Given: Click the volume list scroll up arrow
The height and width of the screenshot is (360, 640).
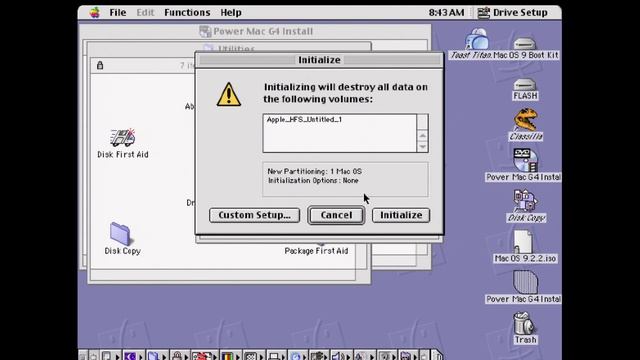Looking at the screenshot, I should [423, 136].
